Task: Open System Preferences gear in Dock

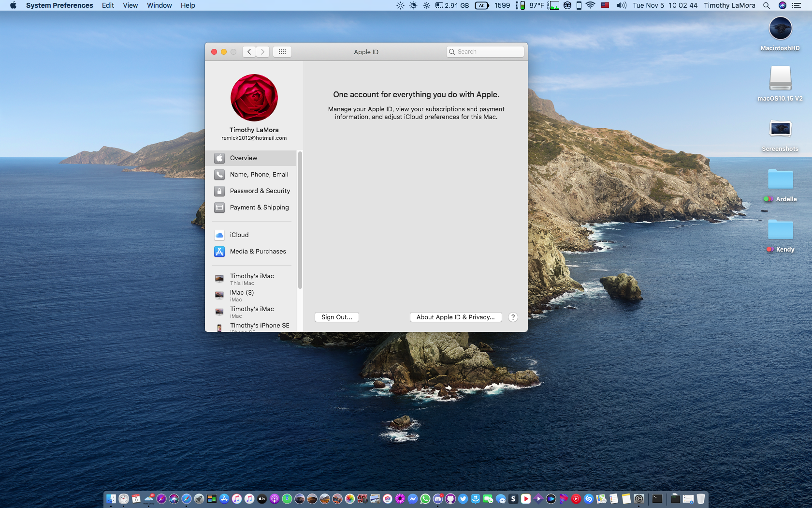Action: (x=638, y=499)
